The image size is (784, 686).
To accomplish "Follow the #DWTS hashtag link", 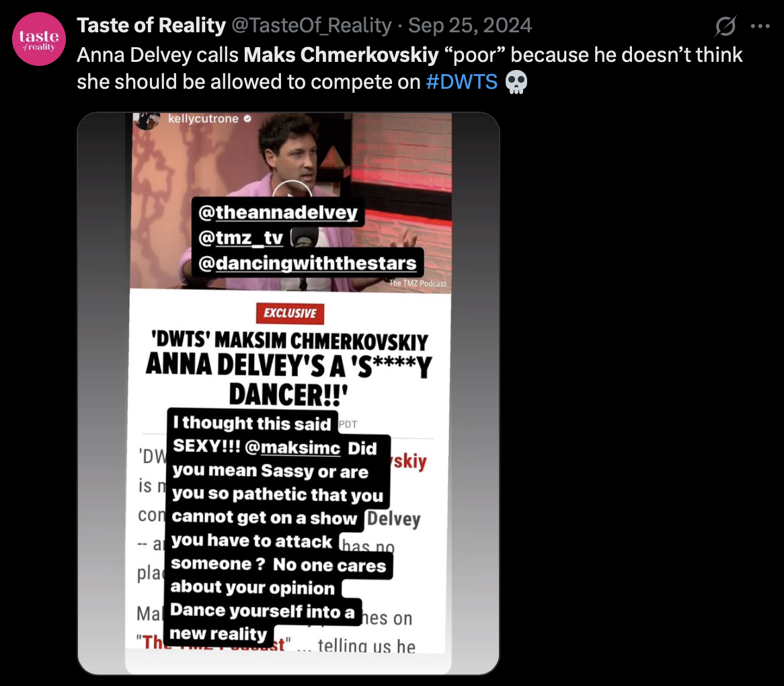I will point(461,81).
